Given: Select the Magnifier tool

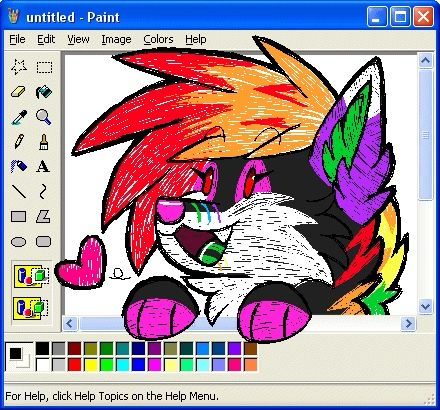Looking at the screenshot, I should [x=44, y=117].
